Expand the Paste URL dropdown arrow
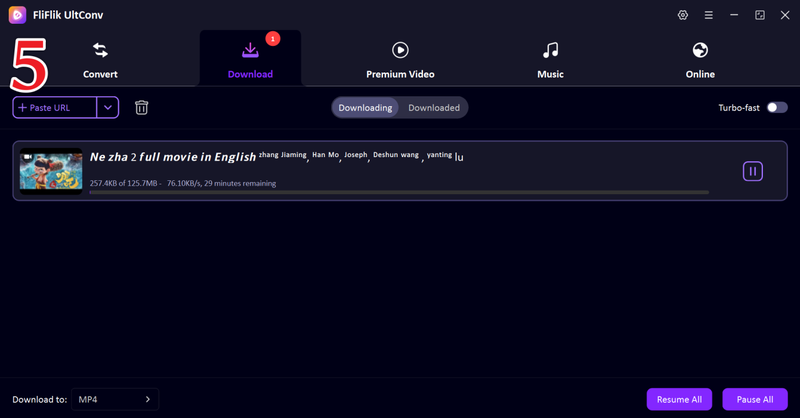The width and height of the screenshot is (800, 418). (108, 108)
